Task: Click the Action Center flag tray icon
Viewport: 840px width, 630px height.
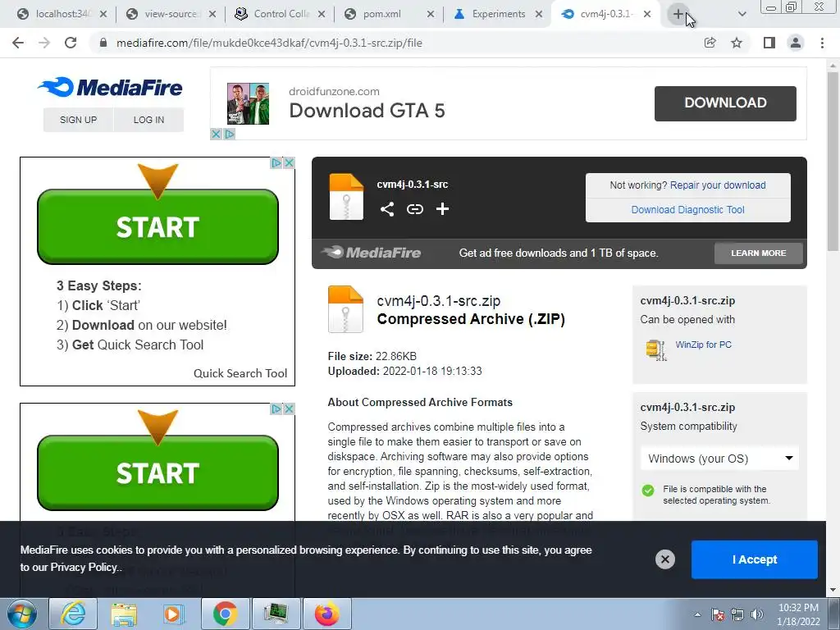Action: [x=718, y=614]
